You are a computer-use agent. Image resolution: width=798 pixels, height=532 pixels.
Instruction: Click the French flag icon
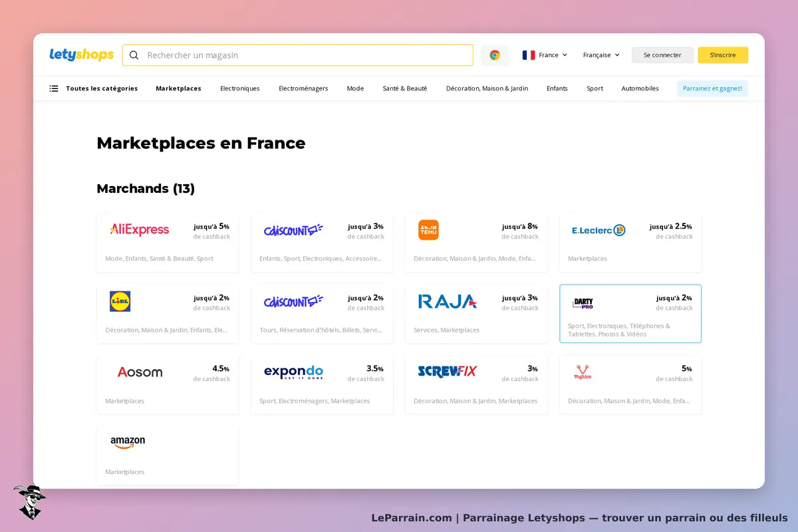(529, 55)
